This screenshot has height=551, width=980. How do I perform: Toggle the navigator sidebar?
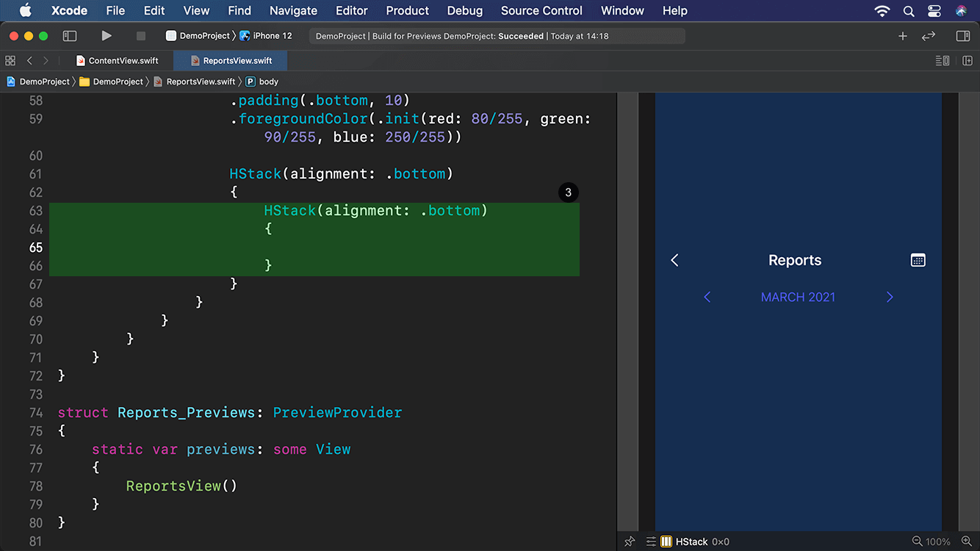coord(70,36)
